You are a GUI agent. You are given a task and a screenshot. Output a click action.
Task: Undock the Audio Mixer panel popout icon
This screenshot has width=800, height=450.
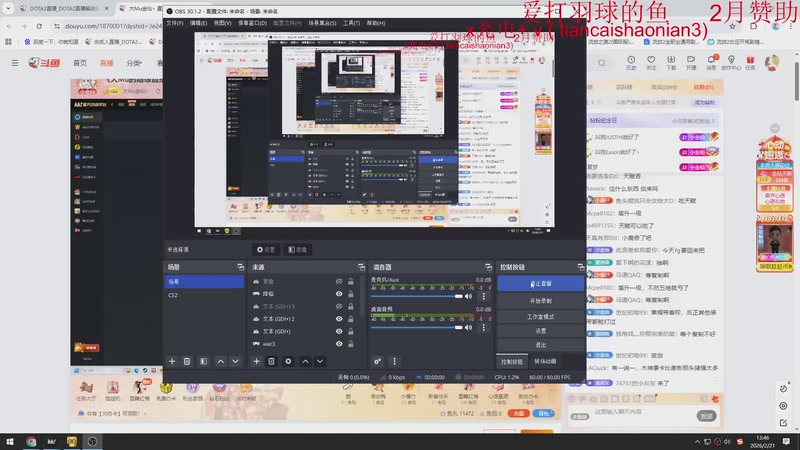[488, 267]
